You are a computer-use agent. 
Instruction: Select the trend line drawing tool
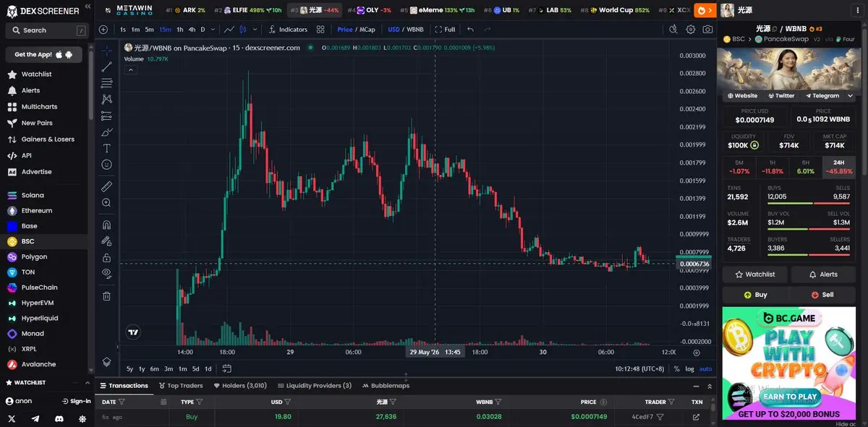[106, 66]
